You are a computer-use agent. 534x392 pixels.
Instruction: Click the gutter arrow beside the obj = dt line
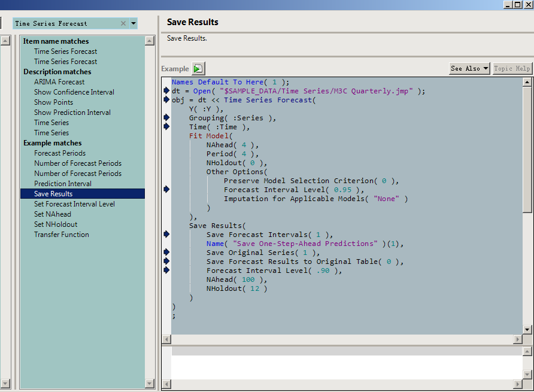point(166,100)
